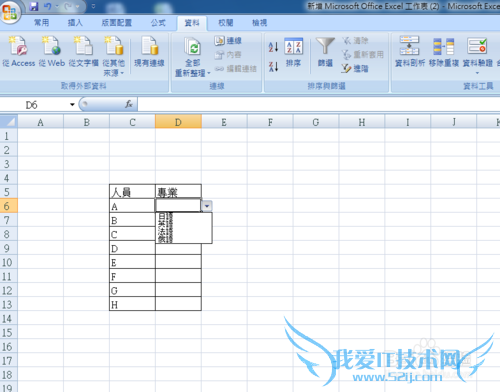Open the custom Sort dialog
The width and height of the screenshot is (500, 392).
point(293,52)
